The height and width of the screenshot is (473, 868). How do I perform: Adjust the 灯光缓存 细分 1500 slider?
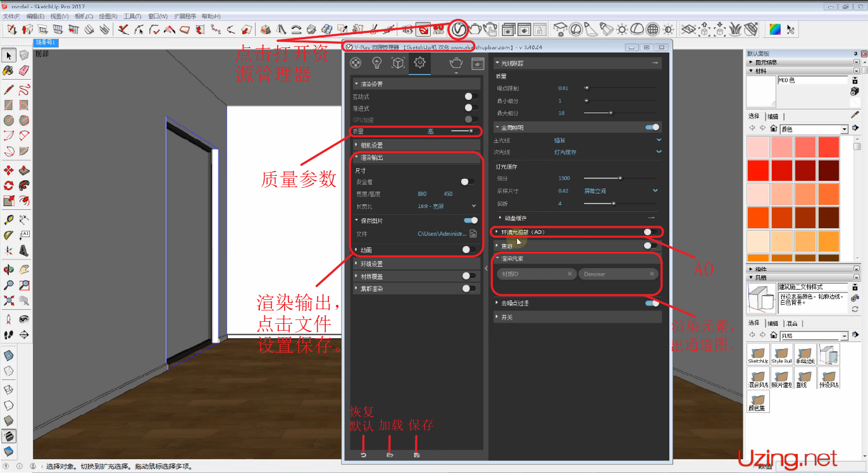pyautogui.click(x=620, y=178)
